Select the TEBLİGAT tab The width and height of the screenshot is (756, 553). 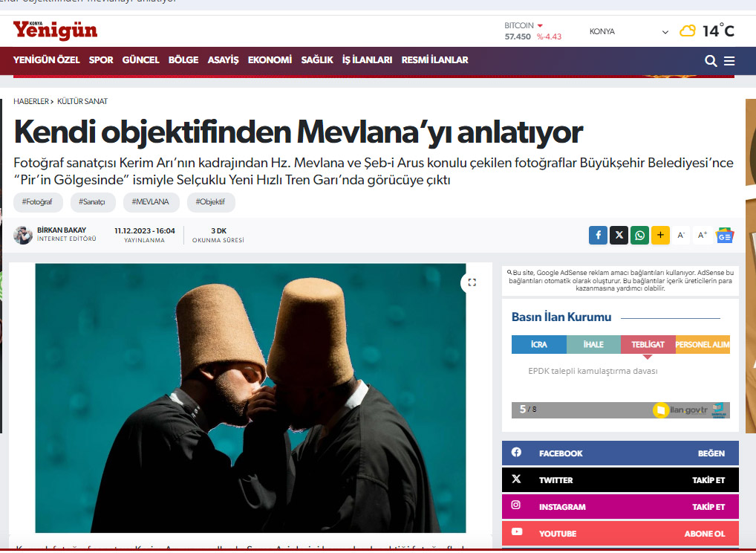point(648,345)
